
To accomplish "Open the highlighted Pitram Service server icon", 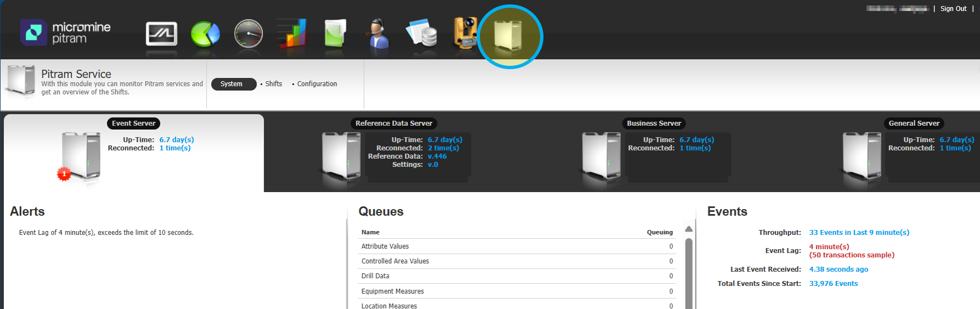I will 509,36.
